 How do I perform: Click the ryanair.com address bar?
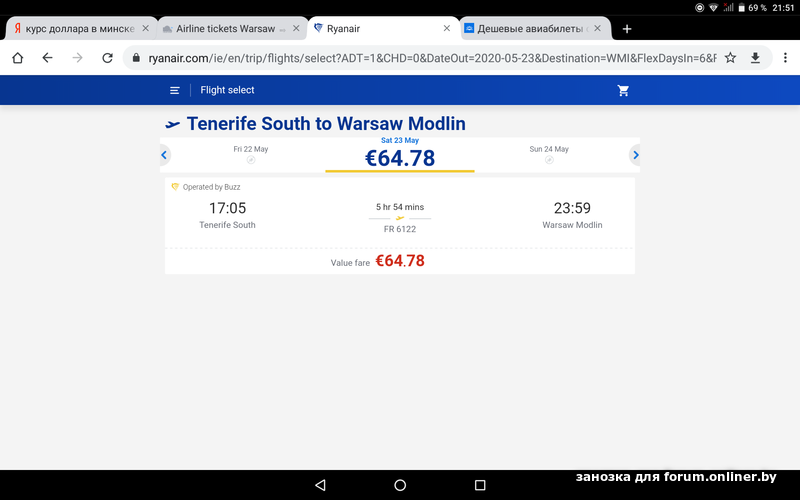point(430,58)
